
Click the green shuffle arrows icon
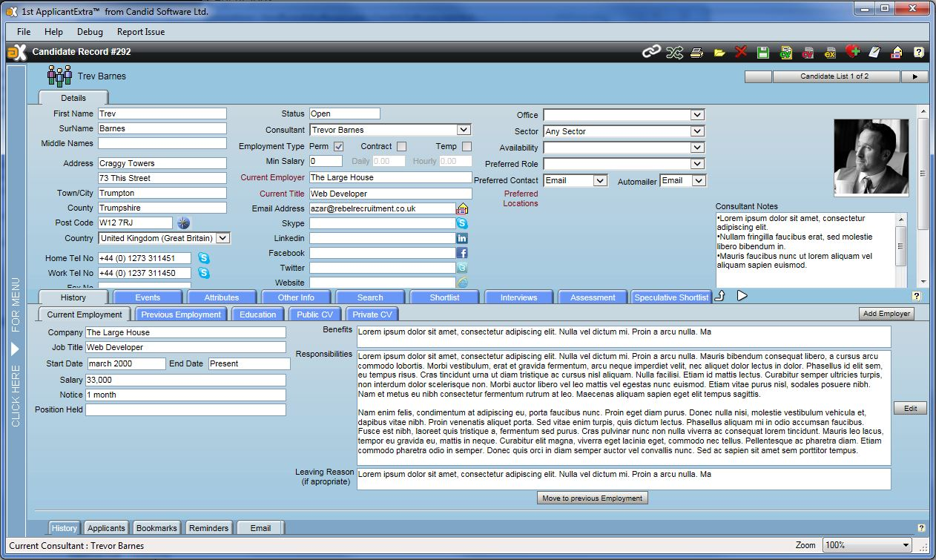674,52
